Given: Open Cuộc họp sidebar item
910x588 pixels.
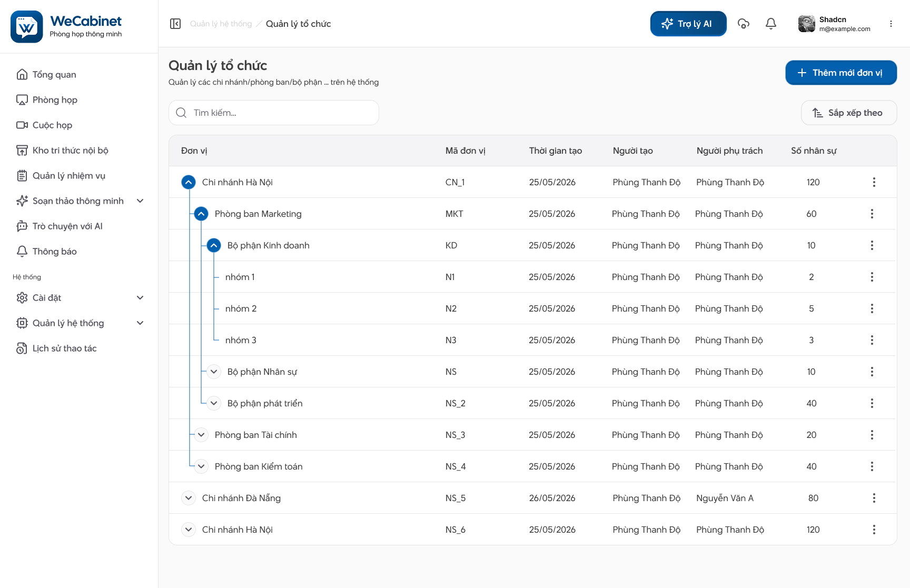Looking at the screenshot, I should tap(79, 125).
